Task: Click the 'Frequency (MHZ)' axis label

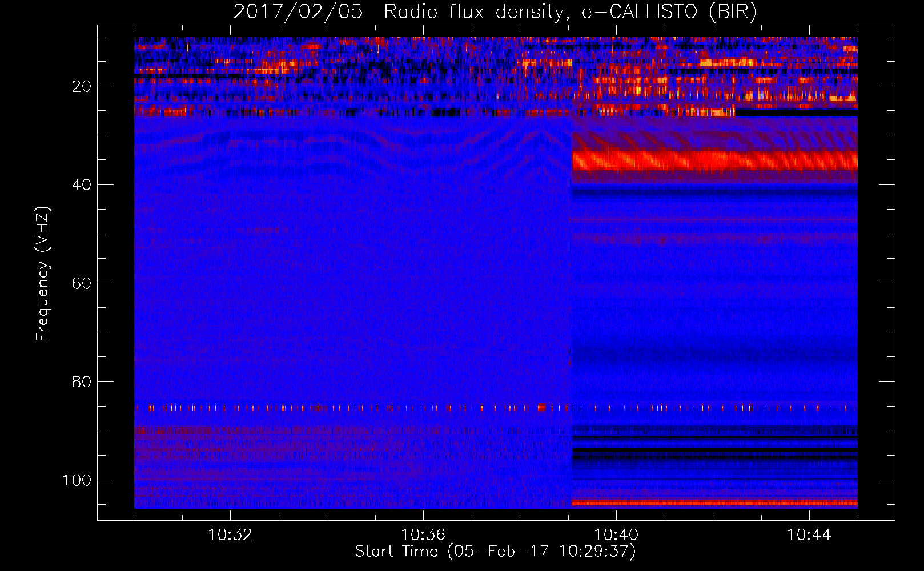Action: (x=43, y=274)
